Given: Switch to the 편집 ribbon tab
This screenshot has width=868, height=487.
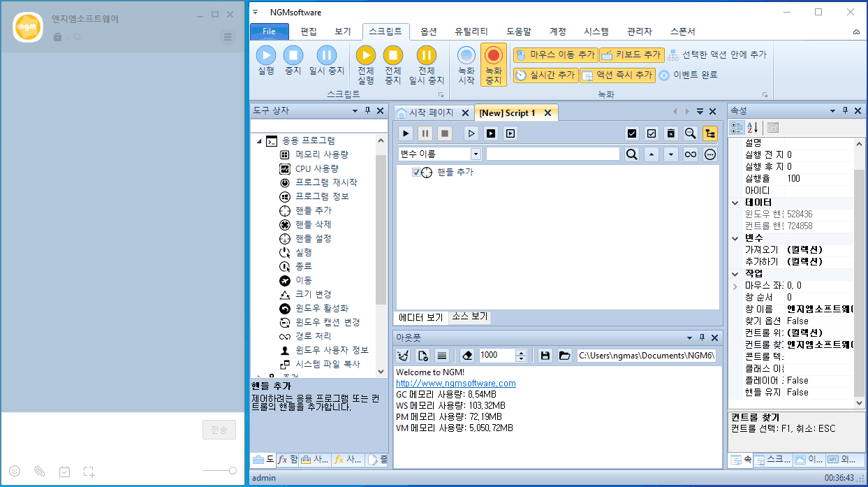Looking at the screenshot, I should pyautogui.click(x=309, y=31).
